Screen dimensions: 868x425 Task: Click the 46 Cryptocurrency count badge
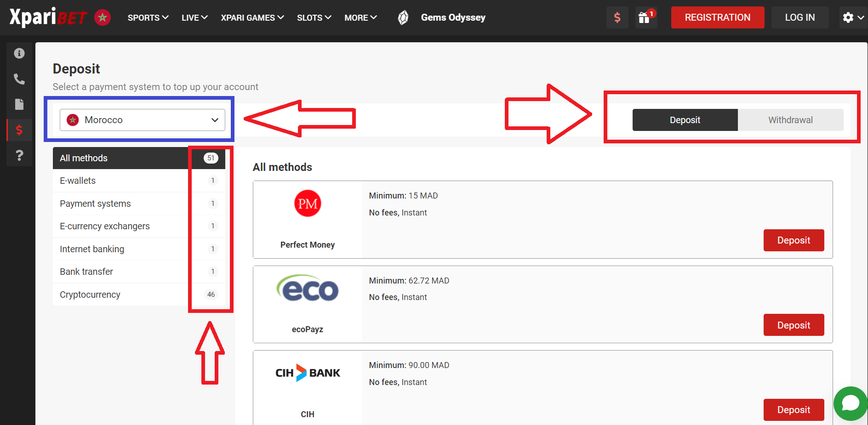211,295
